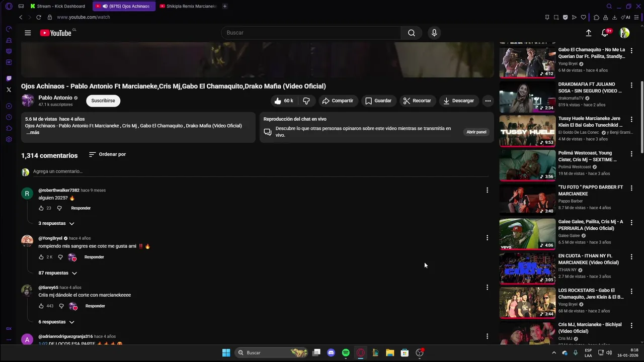Expand the description with ...más
The image size is (644, 362).
click(33, 132)
